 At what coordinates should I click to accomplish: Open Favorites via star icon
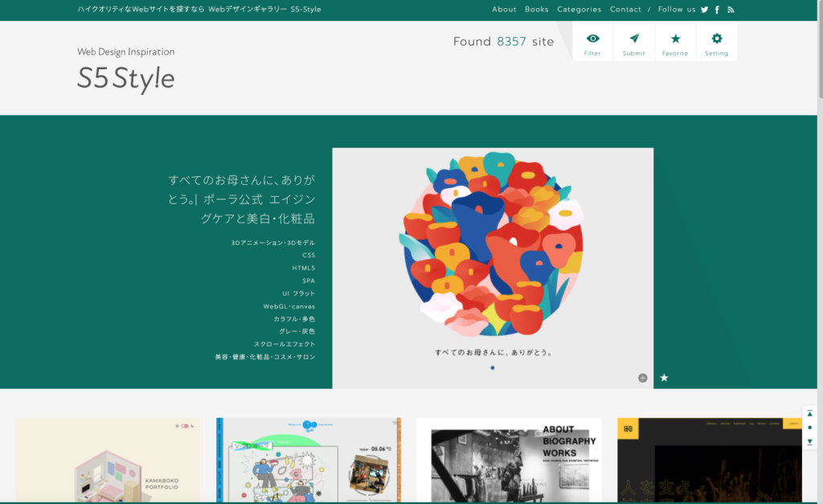[675, 41]
